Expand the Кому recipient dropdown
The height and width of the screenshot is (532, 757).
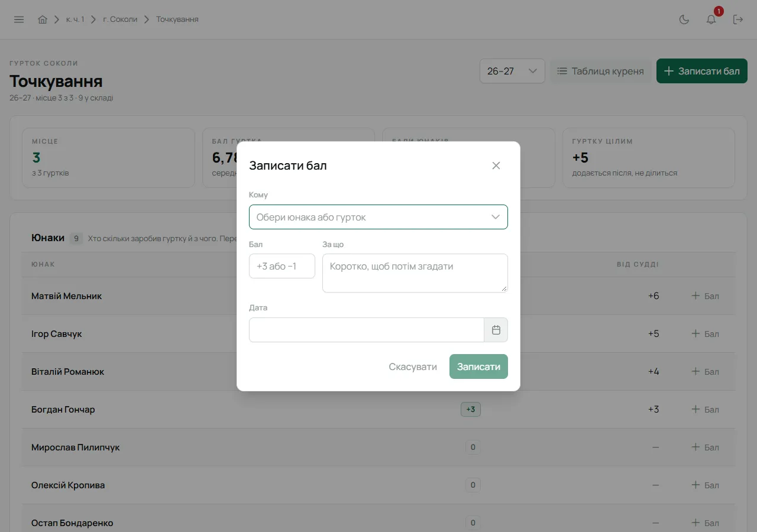click(x=378, y=217)
